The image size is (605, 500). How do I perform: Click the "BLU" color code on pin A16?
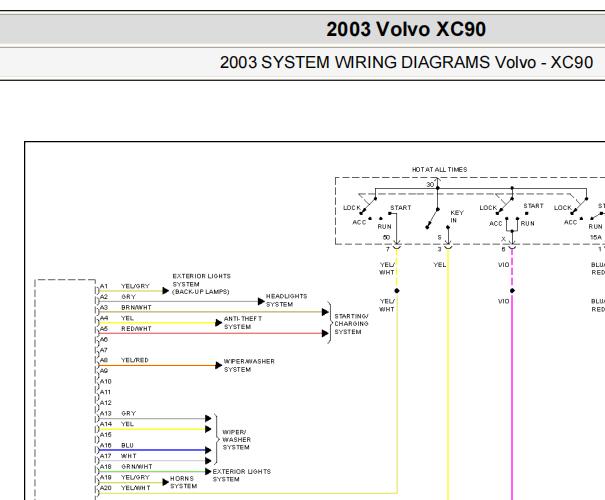coord(127,445)
